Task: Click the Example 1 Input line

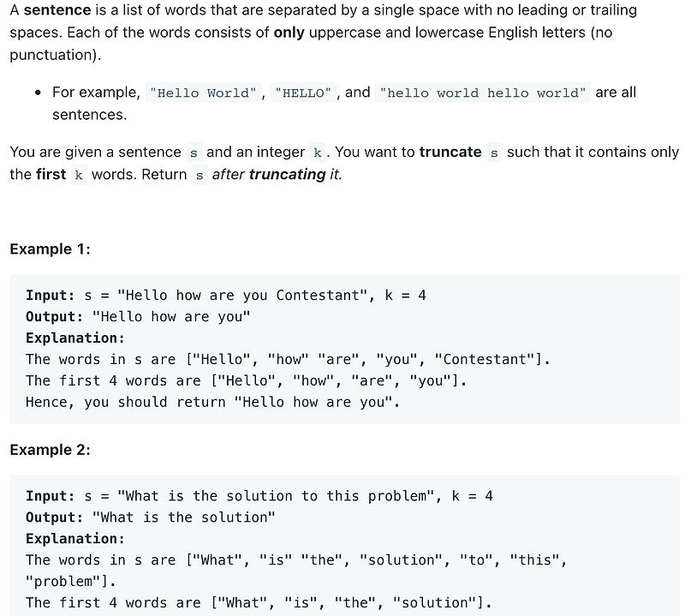Action: coord(226,296)
